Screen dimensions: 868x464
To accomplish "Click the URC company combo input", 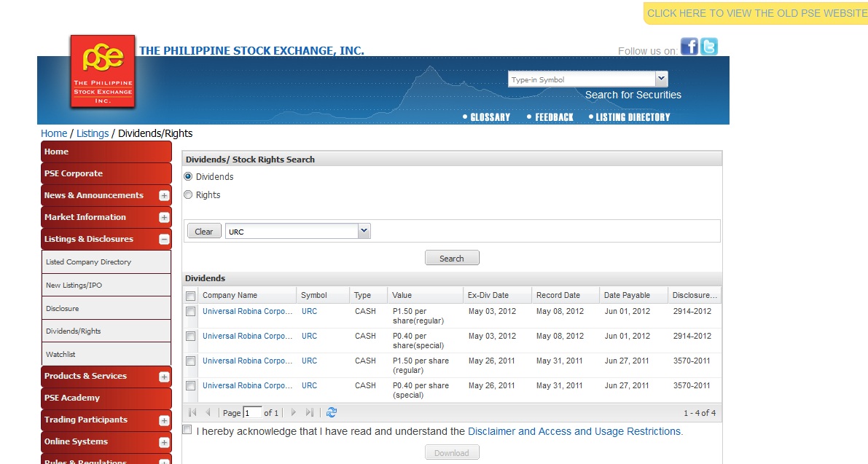I will (x=292, y=231).
